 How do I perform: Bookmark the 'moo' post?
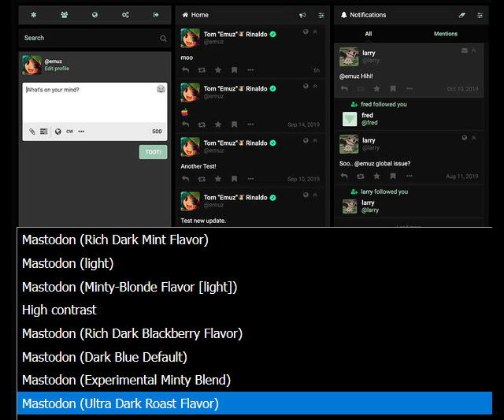(235, 70)
